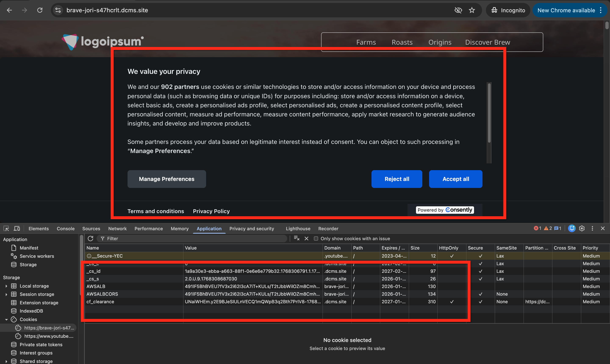
Task: Open the Privacy Policy link
Action: click(211, 211)
